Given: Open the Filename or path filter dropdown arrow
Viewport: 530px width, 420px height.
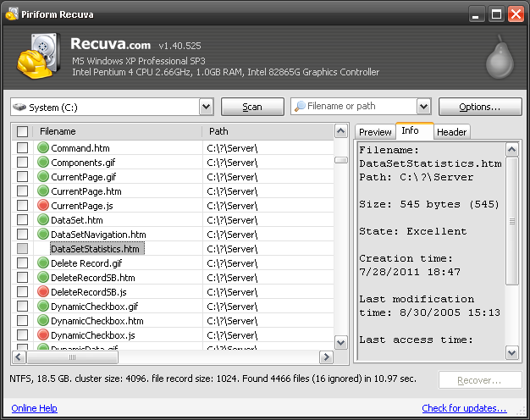Looking at the screenshot, I should [x=424, y=107].
